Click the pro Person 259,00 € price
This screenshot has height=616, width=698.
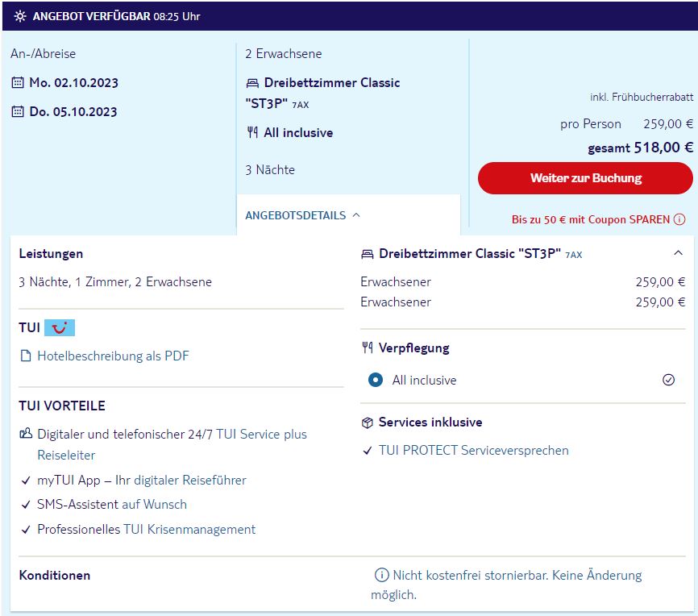coord(627,124)
